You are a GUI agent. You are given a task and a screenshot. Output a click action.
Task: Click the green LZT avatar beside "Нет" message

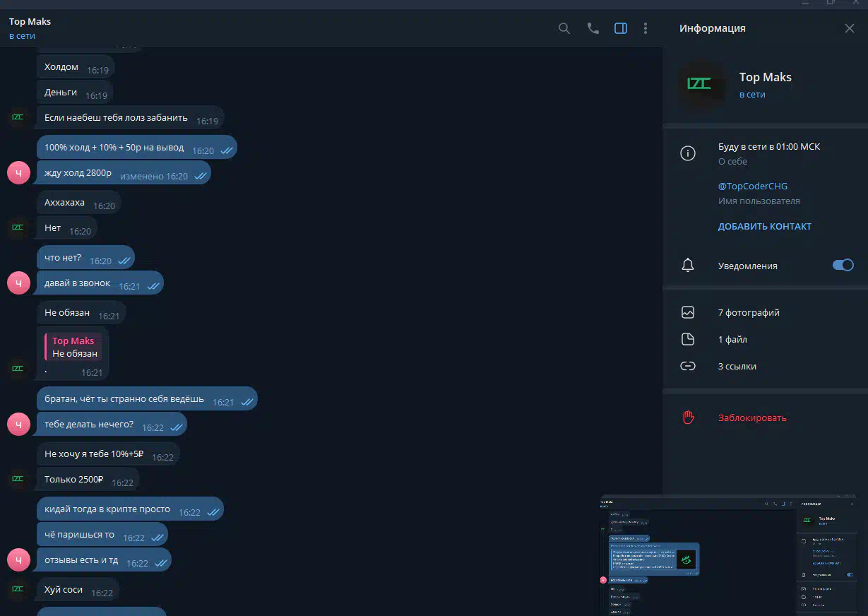tap(18, 227)
